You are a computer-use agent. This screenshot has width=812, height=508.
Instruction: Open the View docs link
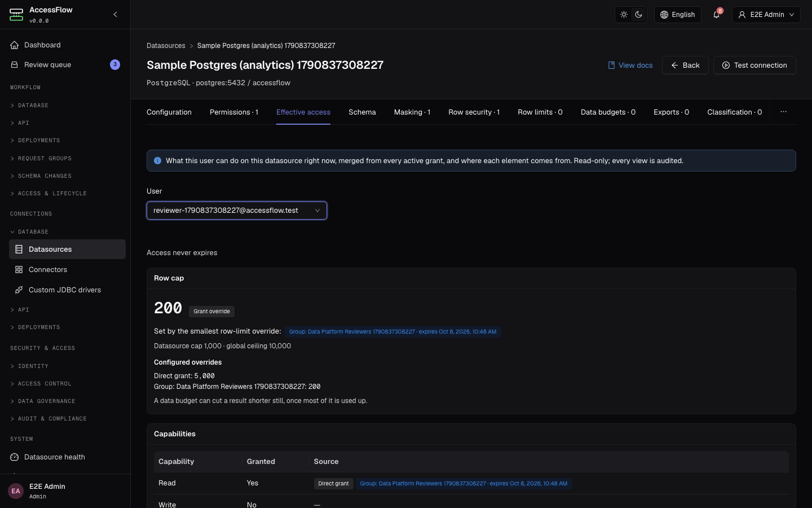pos(630,65)
